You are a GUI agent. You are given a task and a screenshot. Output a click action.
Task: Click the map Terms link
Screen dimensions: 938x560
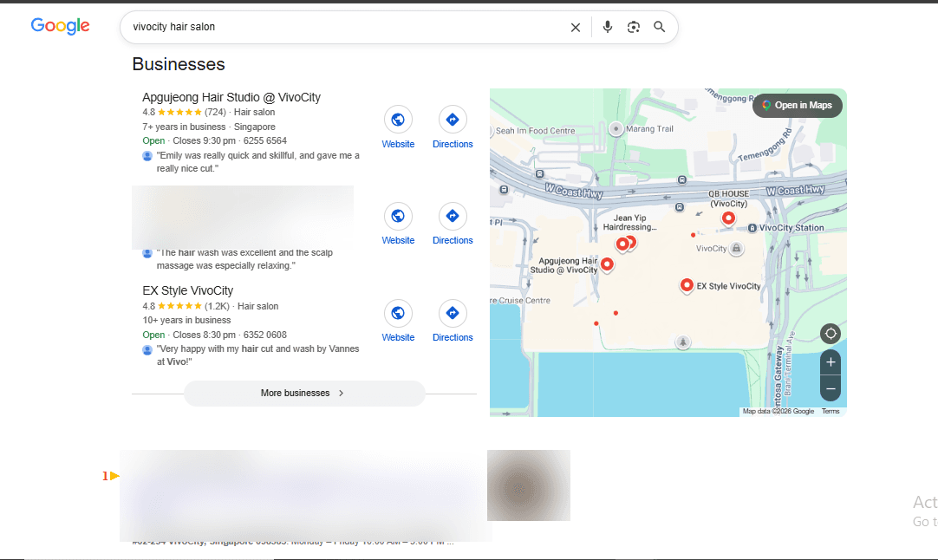coord(831,411)
